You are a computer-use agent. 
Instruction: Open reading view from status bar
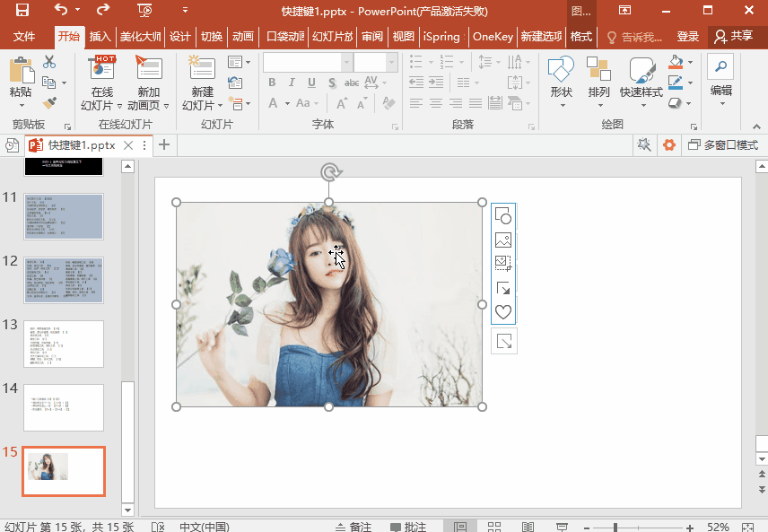tap(528, 527)
